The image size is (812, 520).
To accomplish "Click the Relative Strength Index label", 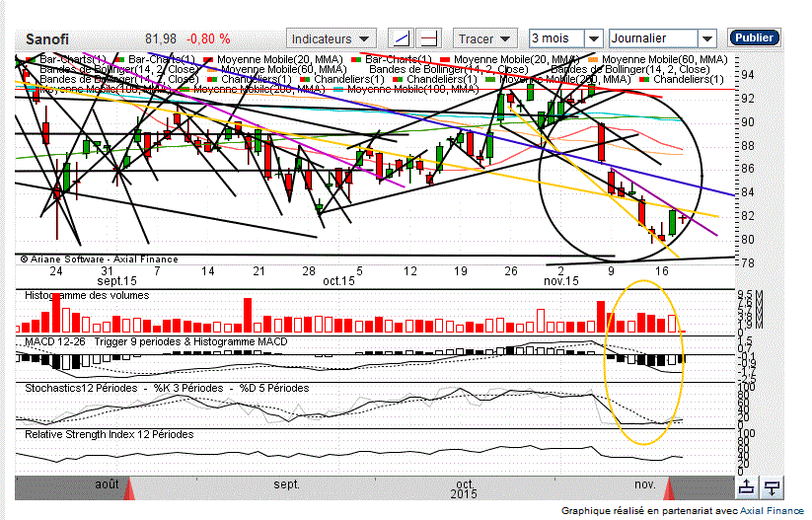I will 110,434.
